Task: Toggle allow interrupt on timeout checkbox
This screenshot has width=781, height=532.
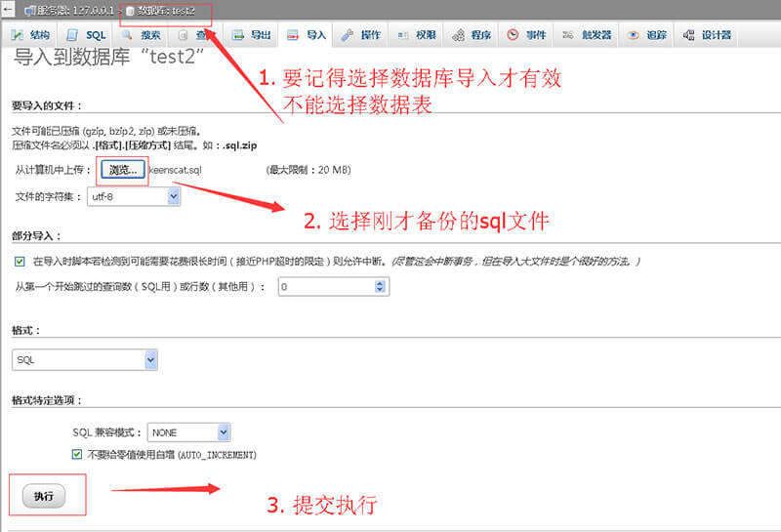Action: (x=20, y=262)
